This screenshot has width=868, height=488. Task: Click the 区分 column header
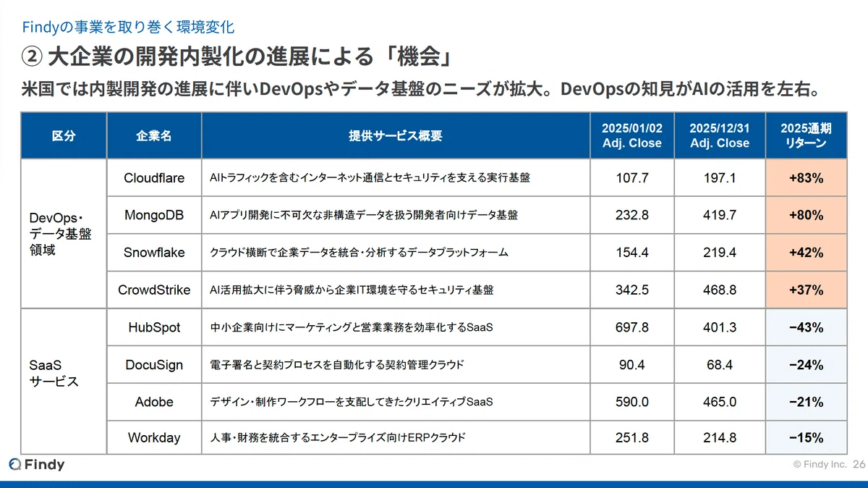(64, 135)
